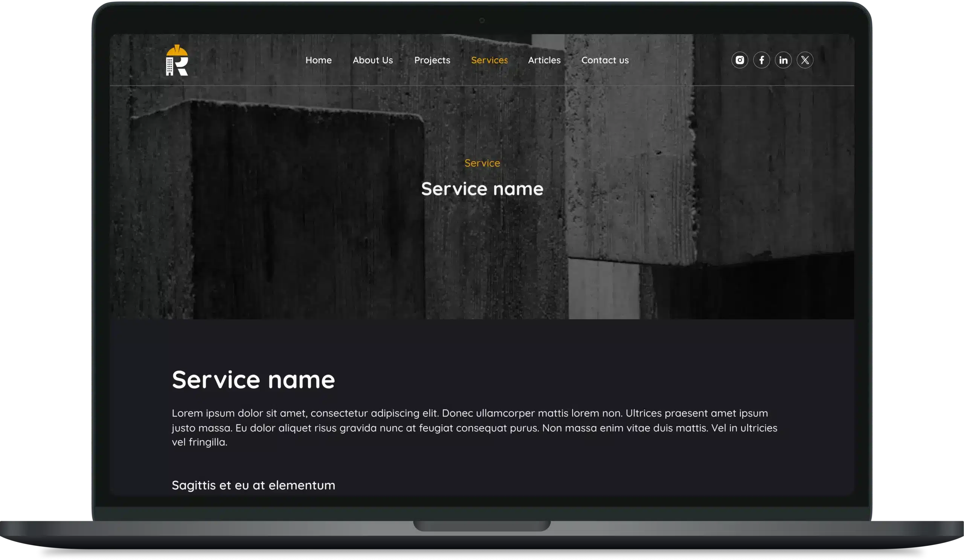This screenshot has width=964, height=560.
Task: Click the hard-hat R company logo
Action: click(x=177, y=60)
